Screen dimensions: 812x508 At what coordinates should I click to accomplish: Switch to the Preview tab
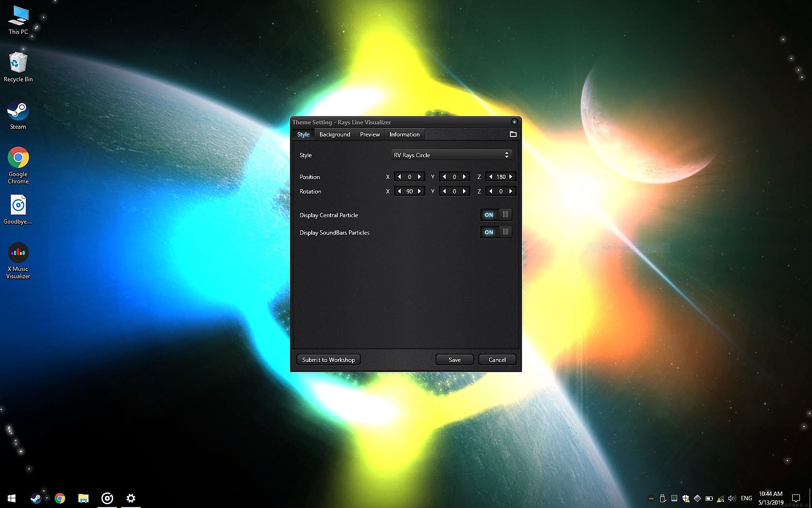(x=370, y=134)
